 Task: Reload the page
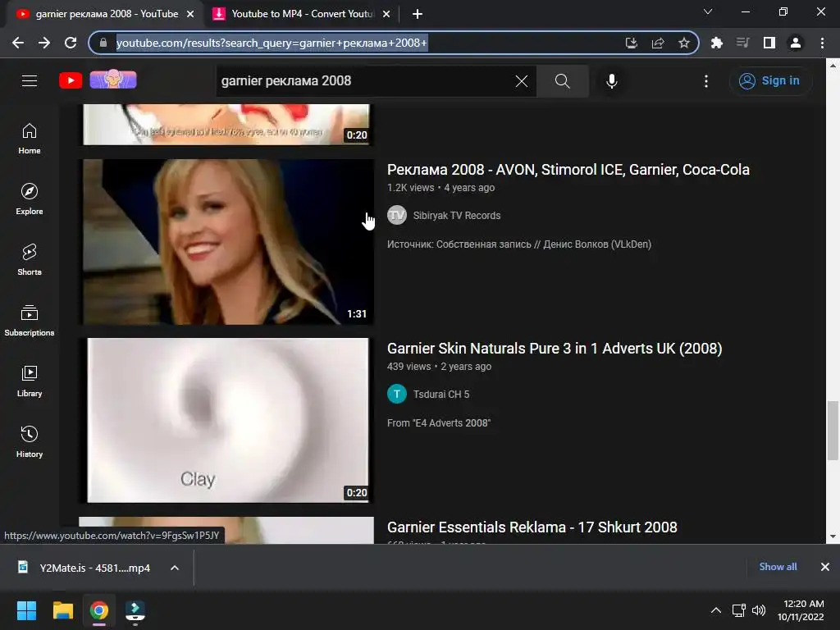point(71,43)
